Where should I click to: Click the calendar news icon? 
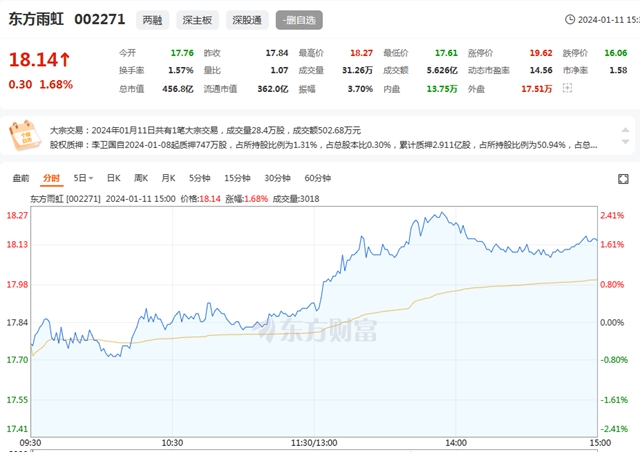[25, 135]
